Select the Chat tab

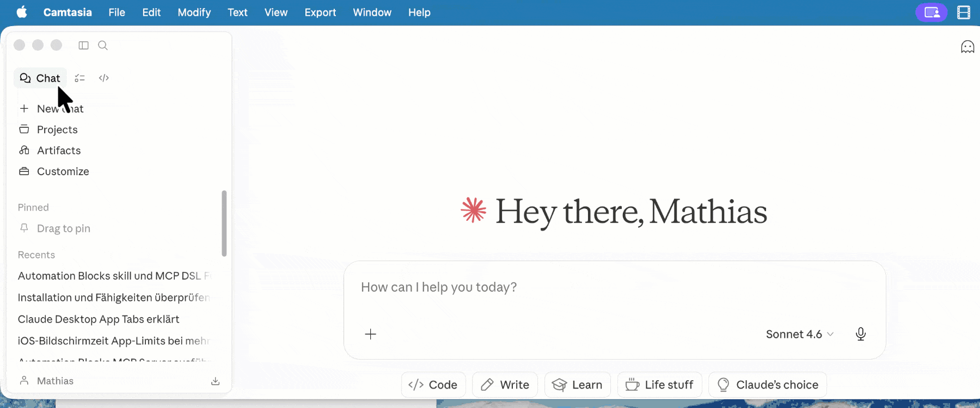click(40, 78)
